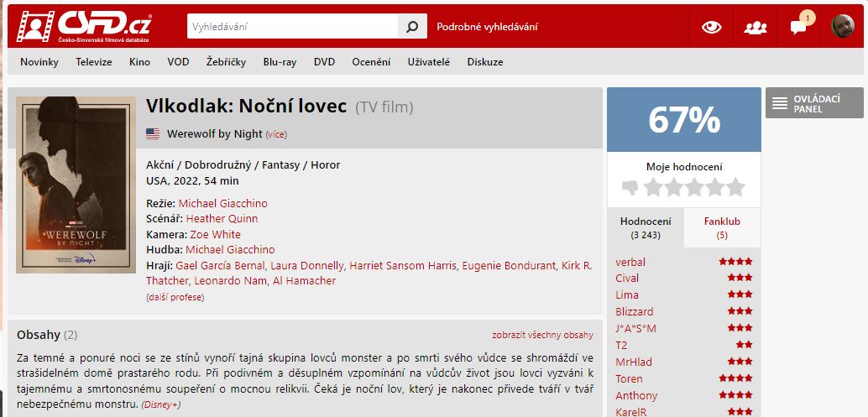Open Kirk R. Thatcher's page
868x417 pixels.
577,265
